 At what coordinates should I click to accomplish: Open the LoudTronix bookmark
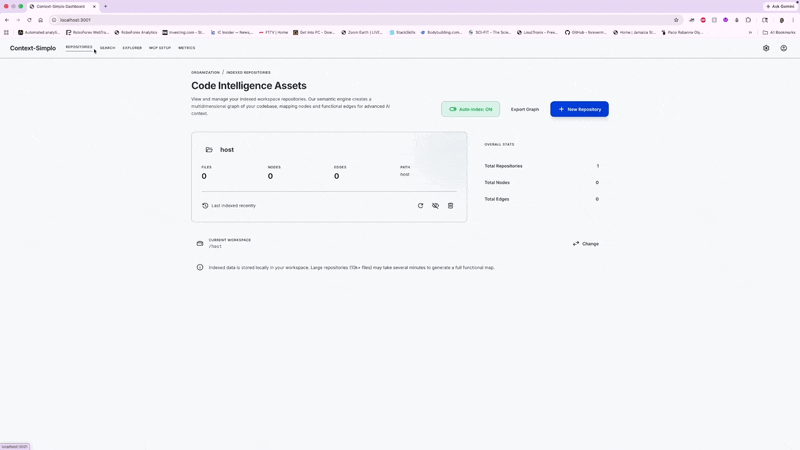click(x=538, y=32)
